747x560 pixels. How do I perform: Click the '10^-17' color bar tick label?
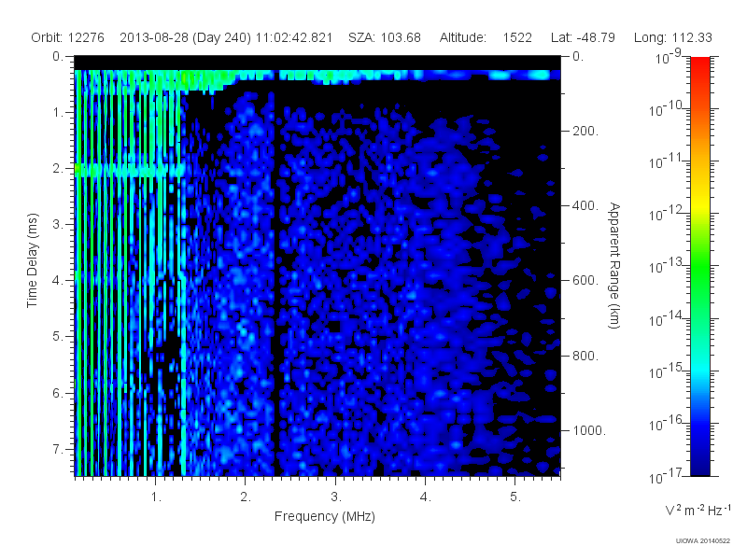point(668,476)
